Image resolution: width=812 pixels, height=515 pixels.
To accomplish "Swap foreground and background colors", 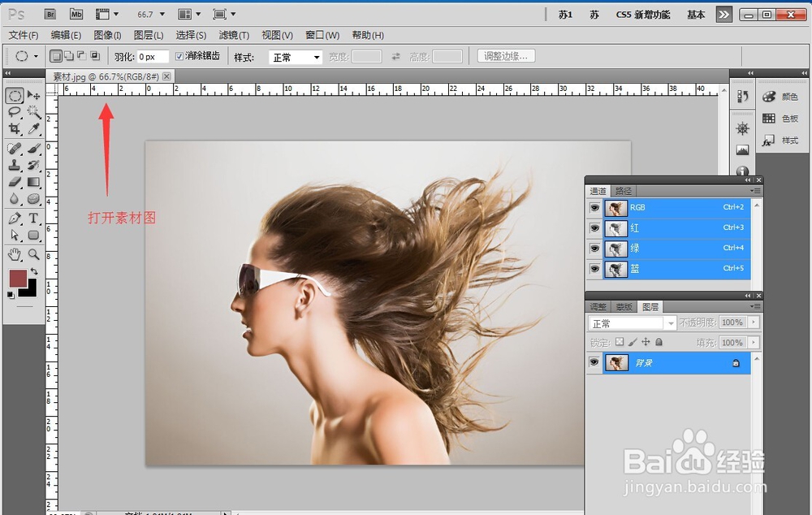I will [x=34, y=271].
